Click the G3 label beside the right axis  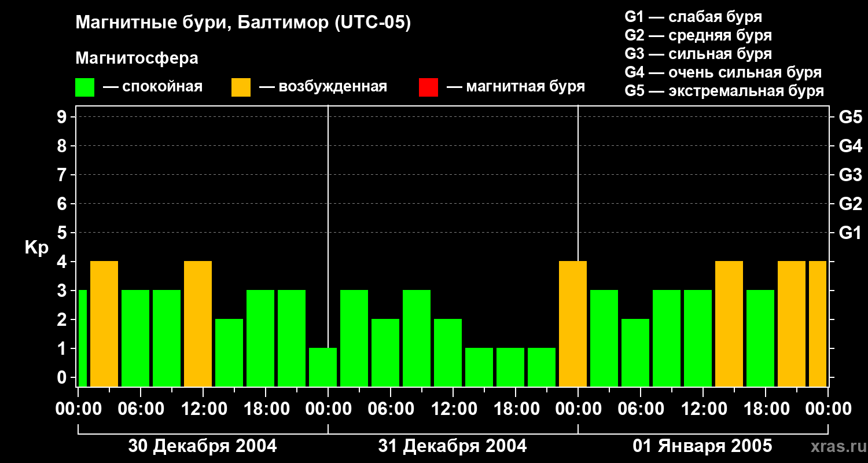click(850, 175)
